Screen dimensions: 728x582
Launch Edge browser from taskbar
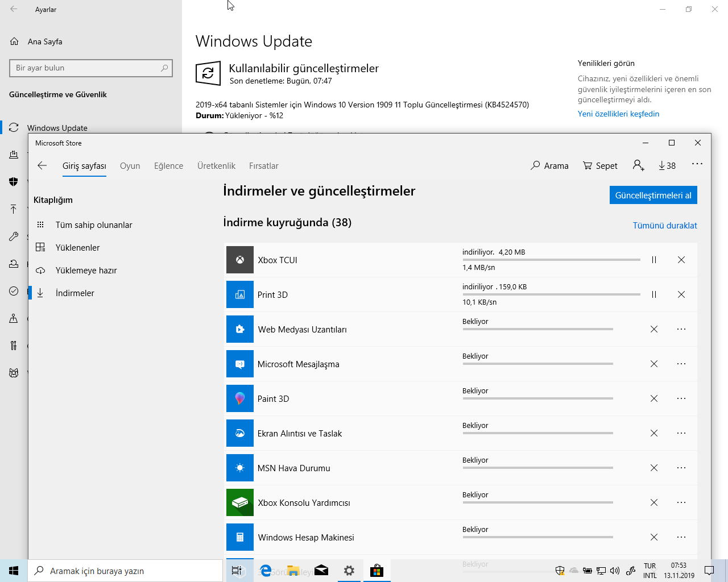tap(266, 571)
